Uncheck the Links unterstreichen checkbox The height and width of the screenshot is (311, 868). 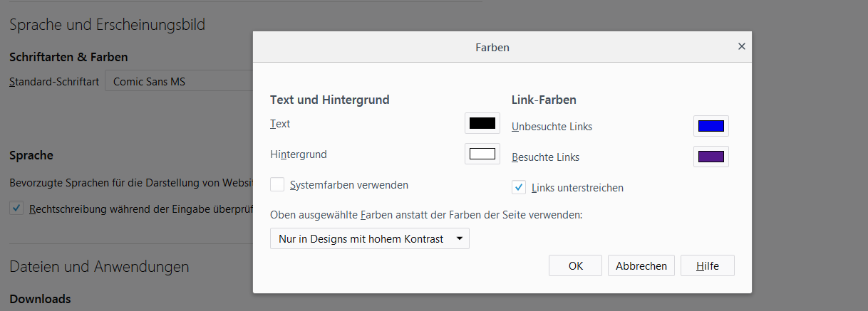(x=520, y=187)
